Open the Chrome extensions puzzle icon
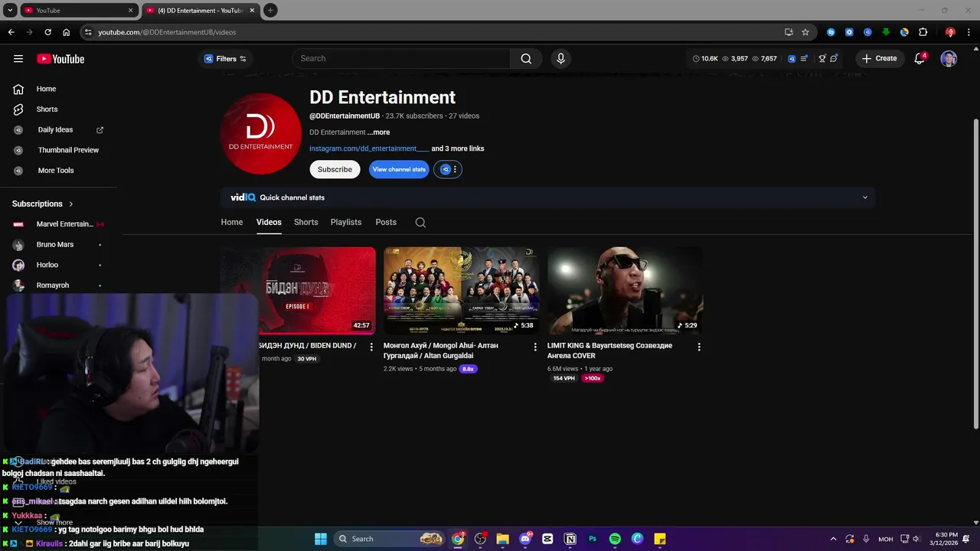The image size is (980, 551). 923,32
